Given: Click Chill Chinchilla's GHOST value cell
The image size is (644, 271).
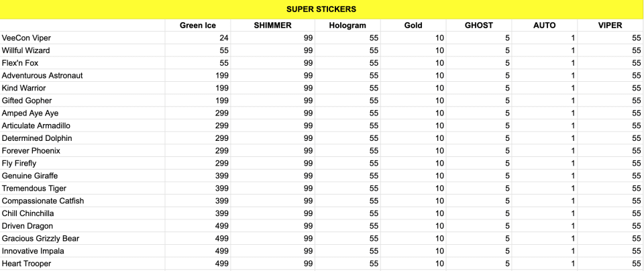Looking at the screenshot, I should coord(479,213).
